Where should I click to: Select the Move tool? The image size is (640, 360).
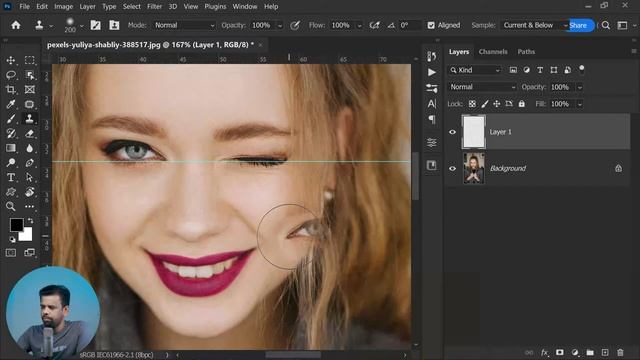point(11,60)
